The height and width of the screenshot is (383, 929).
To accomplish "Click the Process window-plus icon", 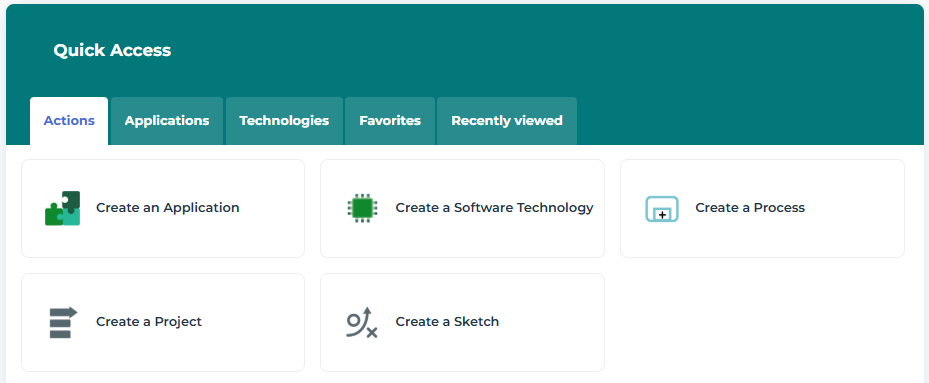I will [661, 209].
